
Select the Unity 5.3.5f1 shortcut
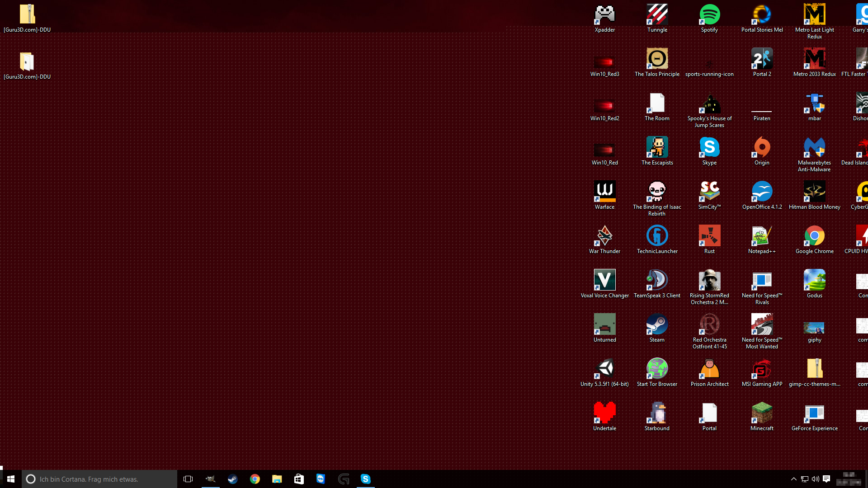(604, 369)
